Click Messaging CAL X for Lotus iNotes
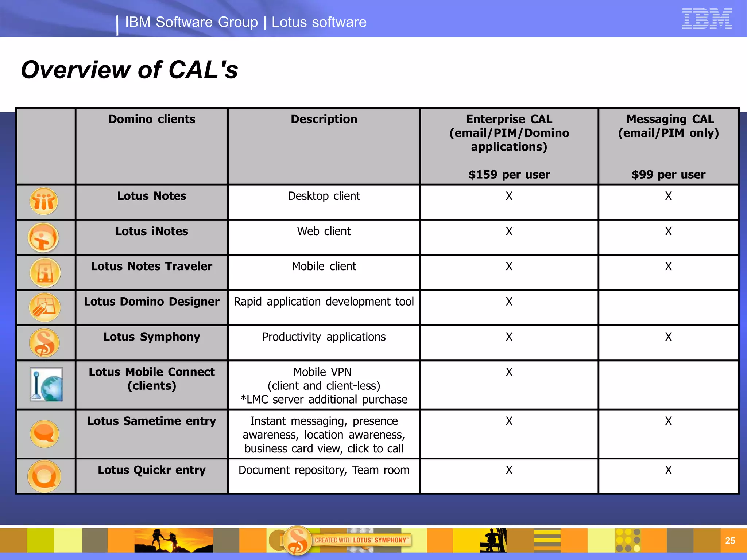The height and width of the screenshot is (560, 747). click(669, 231)
